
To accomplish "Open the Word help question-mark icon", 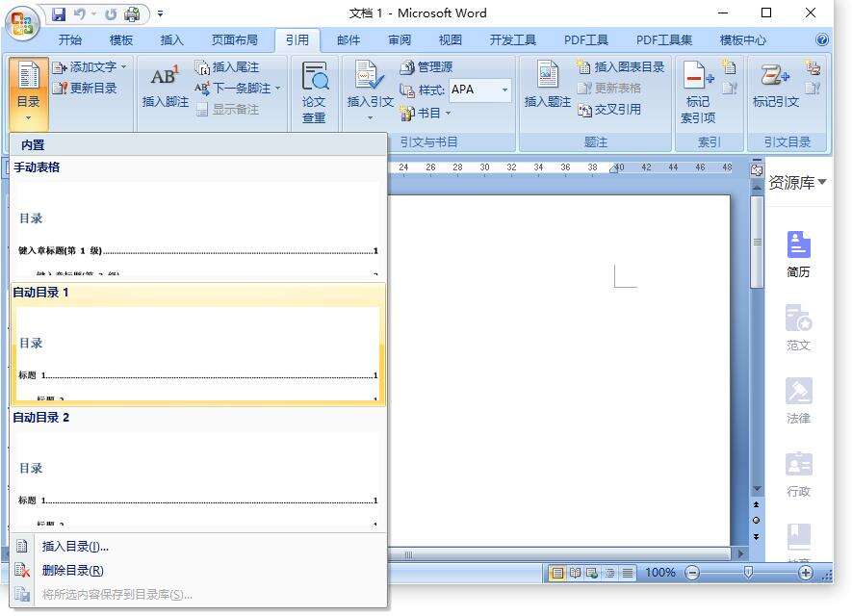I will [x=821, y=39].
